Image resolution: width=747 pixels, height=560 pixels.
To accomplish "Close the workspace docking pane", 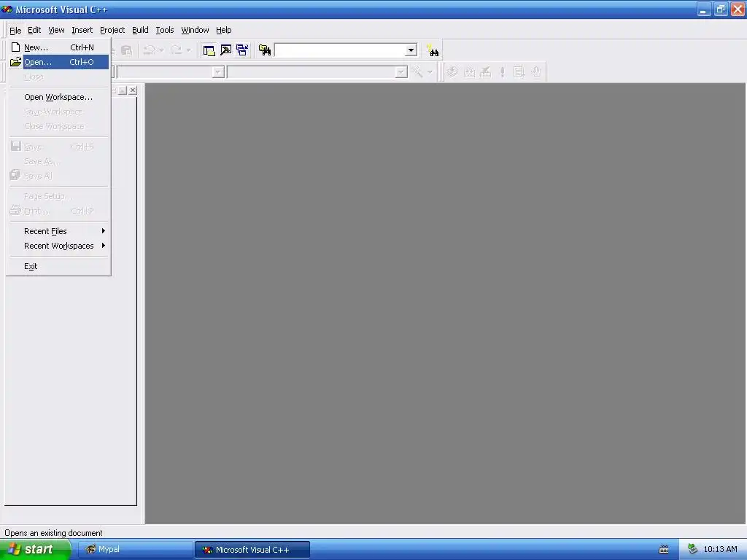I will pyautogui.click(x=133, y=90).
